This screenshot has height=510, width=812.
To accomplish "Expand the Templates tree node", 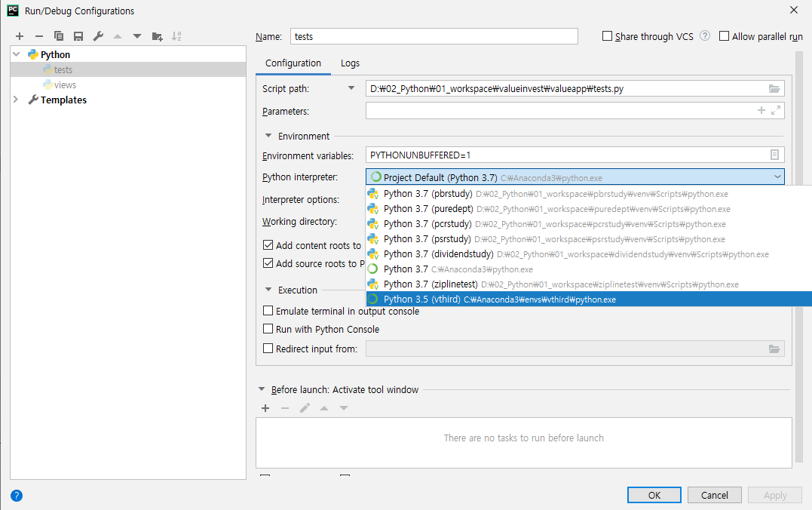I will [x=16, y=100].
